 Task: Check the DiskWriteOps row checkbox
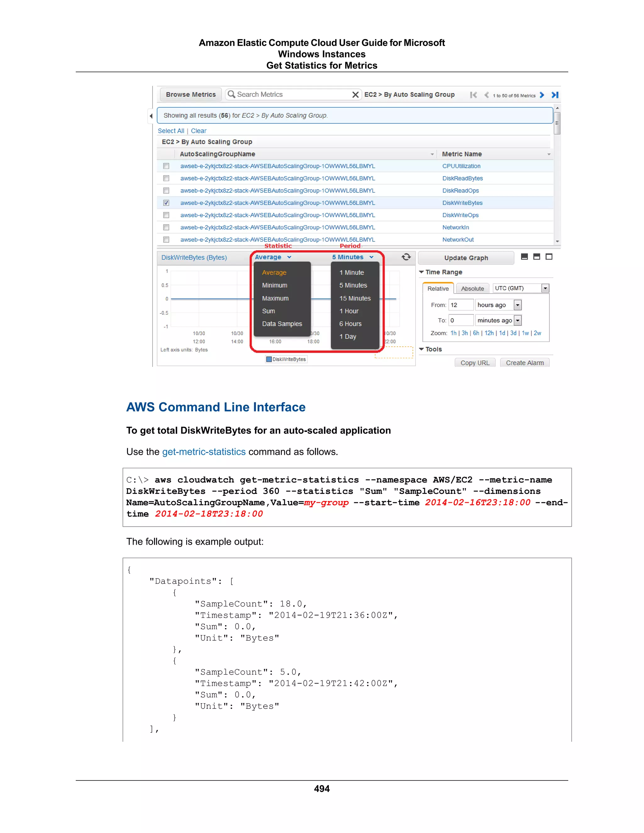click(166, 215)
